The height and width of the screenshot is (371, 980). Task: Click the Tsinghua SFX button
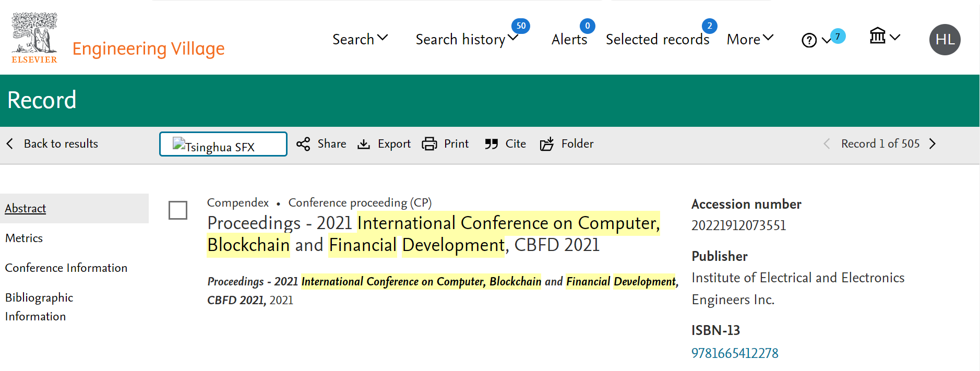(223, 144)
